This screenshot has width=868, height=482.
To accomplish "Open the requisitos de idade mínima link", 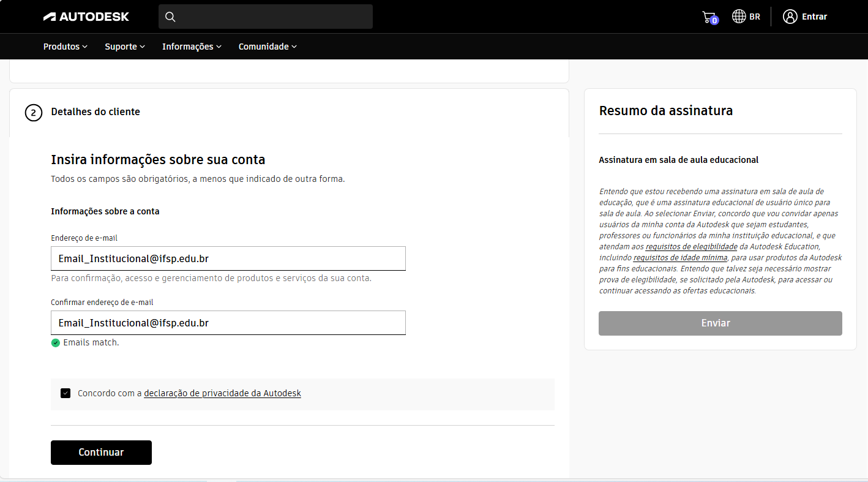I will click(681, 257).
